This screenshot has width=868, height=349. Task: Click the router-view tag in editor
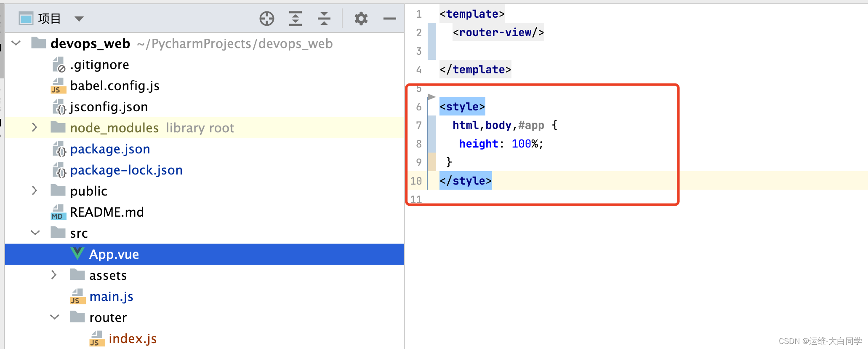point(498,32)
